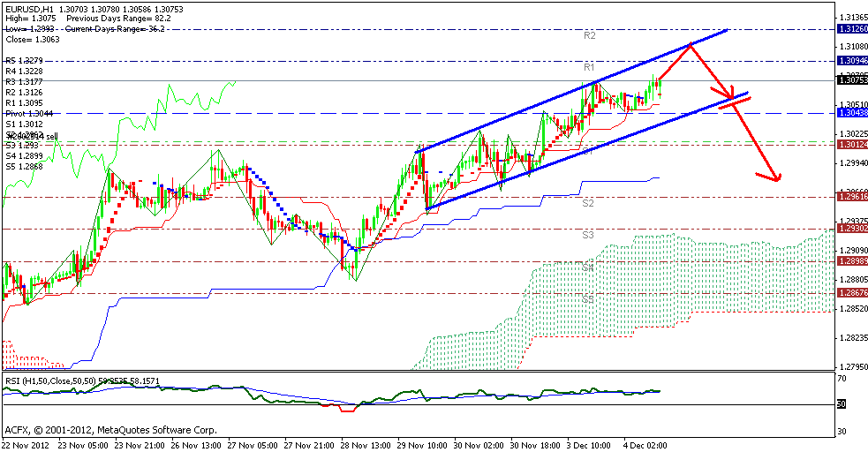Click the 'R2 1.3126' level text
This screenshot has width=868, height=452.
tap(24, 93)
